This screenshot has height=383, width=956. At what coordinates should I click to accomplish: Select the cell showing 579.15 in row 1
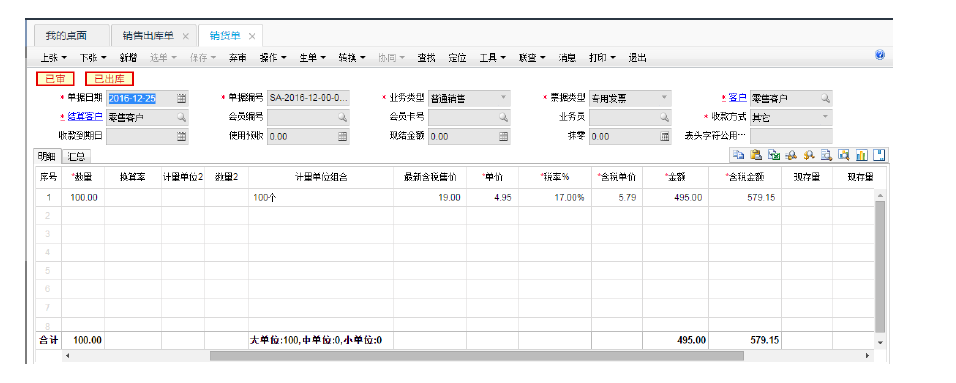[745, 198]
